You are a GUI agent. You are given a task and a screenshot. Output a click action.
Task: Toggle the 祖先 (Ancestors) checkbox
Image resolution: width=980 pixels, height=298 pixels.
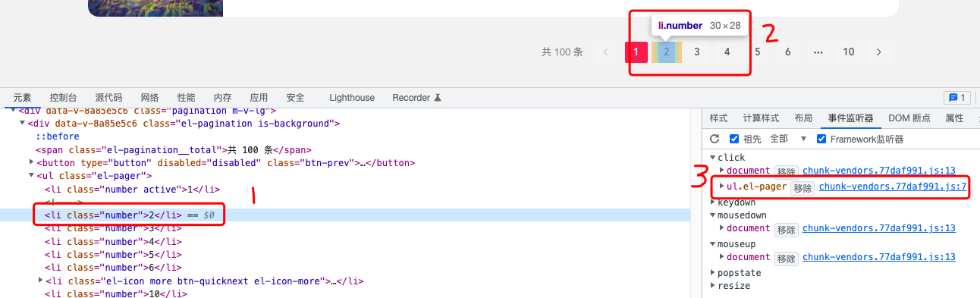[734, 139]
